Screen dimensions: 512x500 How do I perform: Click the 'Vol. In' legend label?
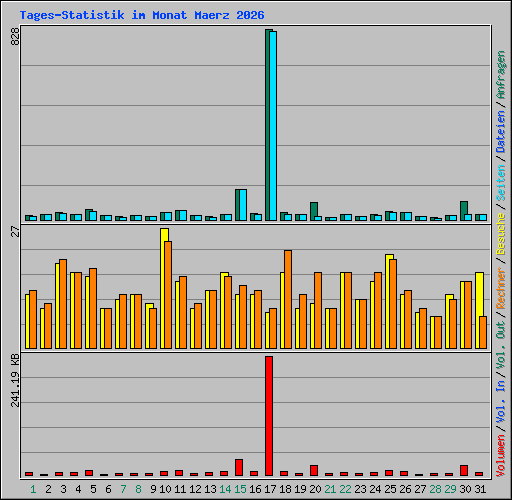[x=501, y=403]
